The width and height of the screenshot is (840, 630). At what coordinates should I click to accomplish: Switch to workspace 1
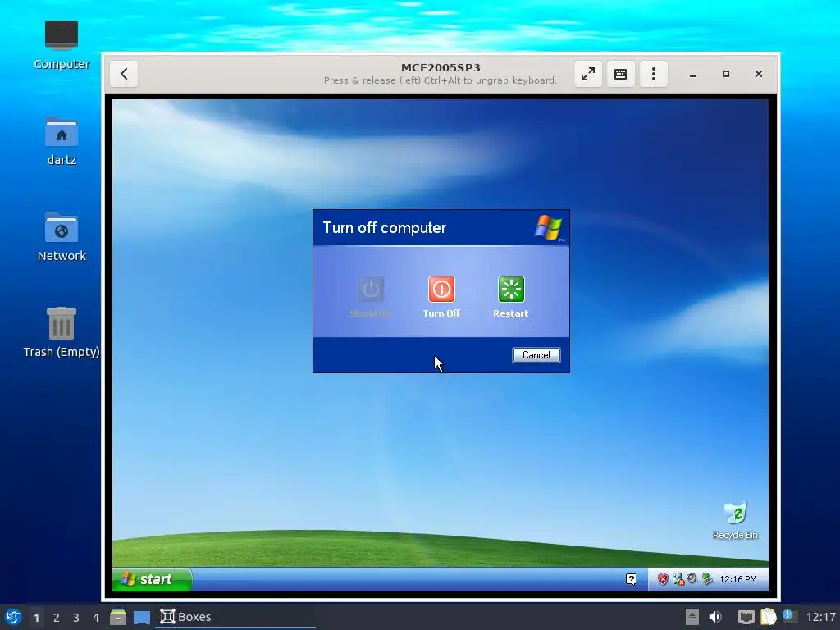[36, 618]
